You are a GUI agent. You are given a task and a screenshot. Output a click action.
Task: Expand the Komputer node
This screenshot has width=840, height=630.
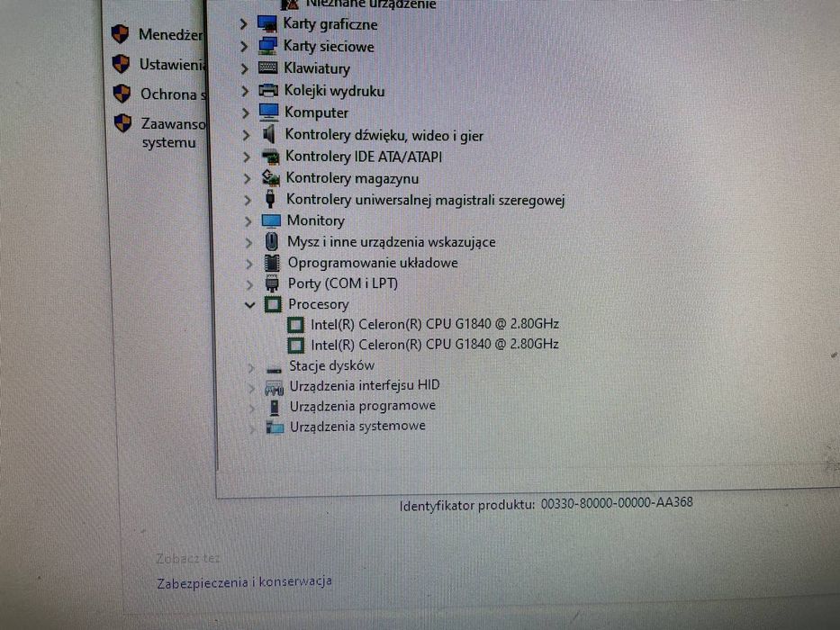coord(246,113)
